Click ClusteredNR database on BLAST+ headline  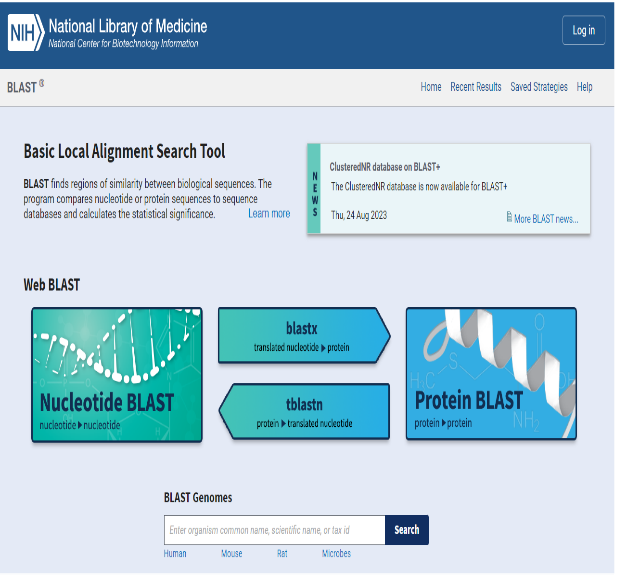click(384, 167)
